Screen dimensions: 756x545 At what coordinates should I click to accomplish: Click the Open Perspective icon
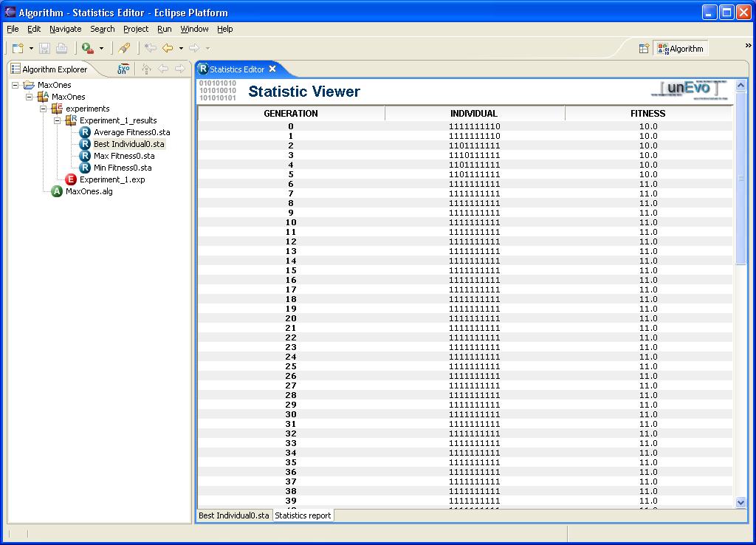644,48
